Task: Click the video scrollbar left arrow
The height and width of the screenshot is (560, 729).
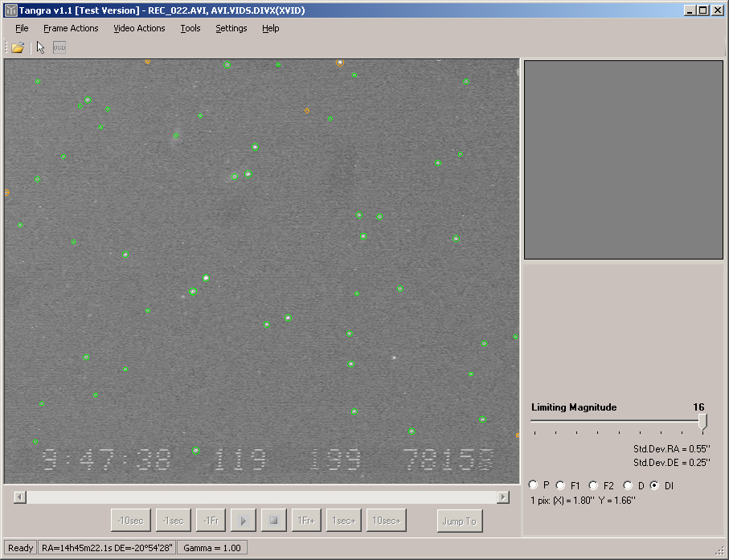Action: tap(19, 497)
